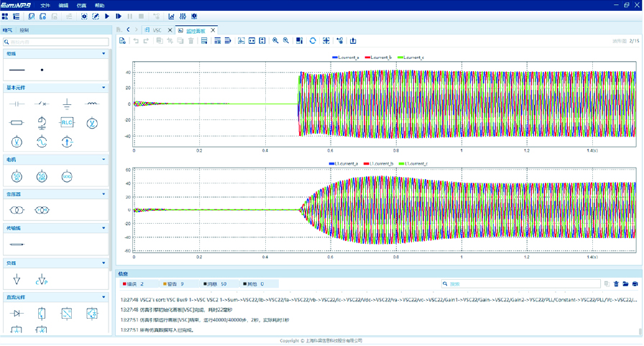Collapse the 变压器 component section
This screenshot has height=346, width=644.
[103, 194]
